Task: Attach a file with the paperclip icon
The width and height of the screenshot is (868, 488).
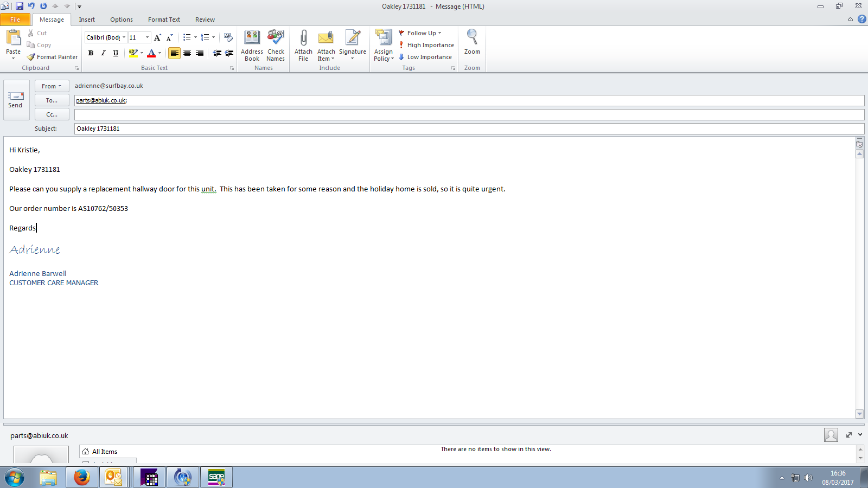Action: 303,46
